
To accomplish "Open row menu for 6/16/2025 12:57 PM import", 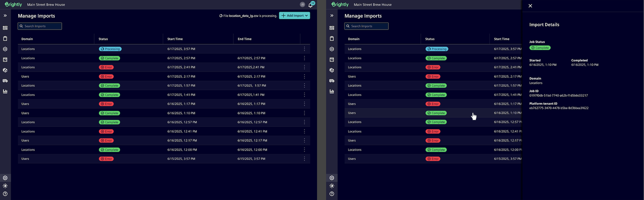I will 304,122.
